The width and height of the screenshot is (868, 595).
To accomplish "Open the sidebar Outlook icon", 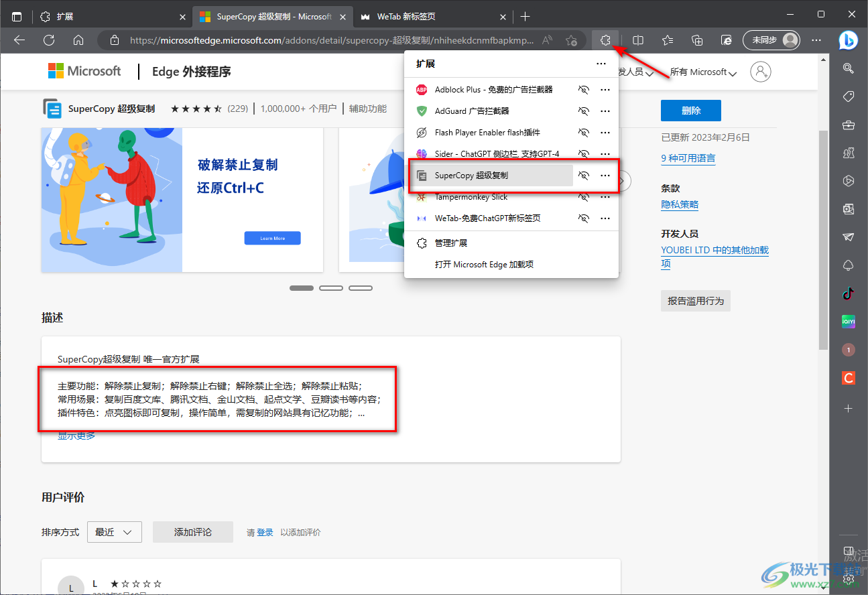I will click(x=849, y=209).
